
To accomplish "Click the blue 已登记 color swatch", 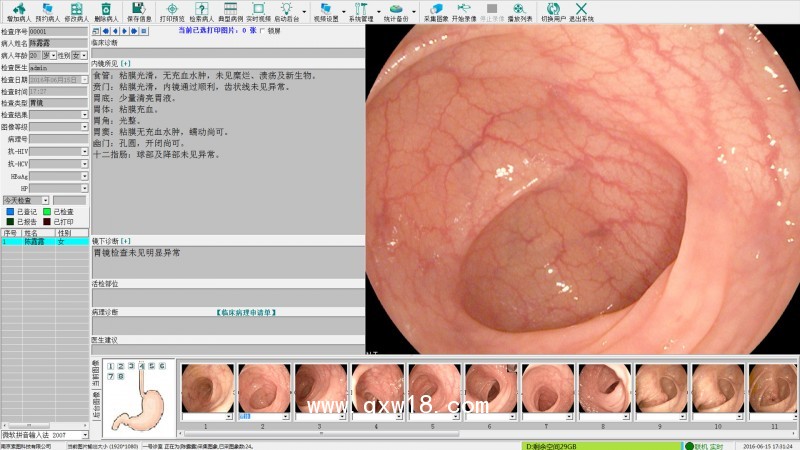I will pyautogui.click(x=10, y=212).
